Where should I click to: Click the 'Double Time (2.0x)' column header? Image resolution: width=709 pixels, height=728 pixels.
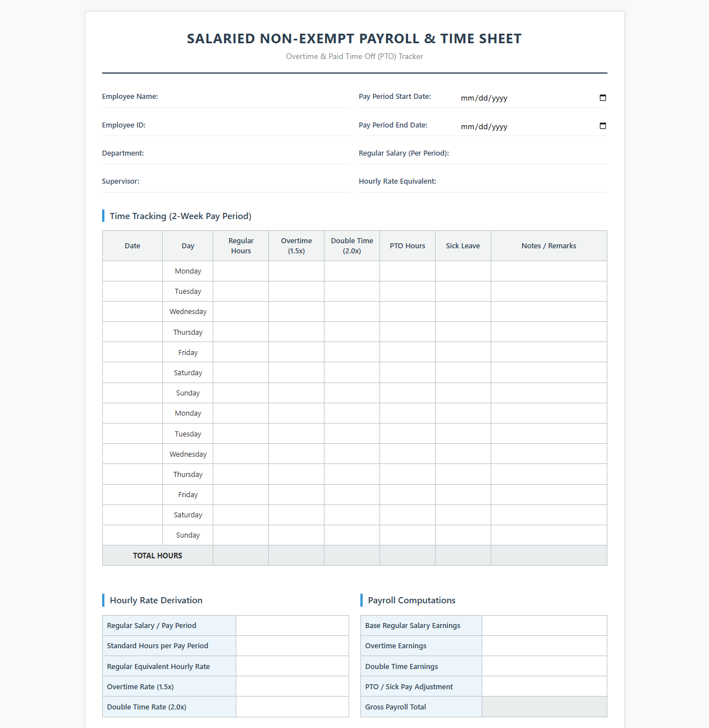point(352,246)
